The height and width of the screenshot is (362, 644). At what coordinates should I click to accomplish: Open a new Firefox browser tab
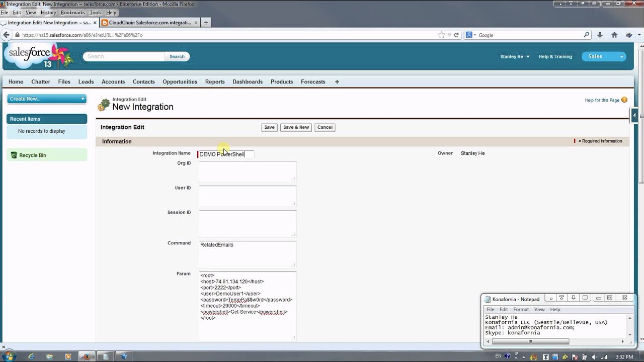click(x=206, y=23)
